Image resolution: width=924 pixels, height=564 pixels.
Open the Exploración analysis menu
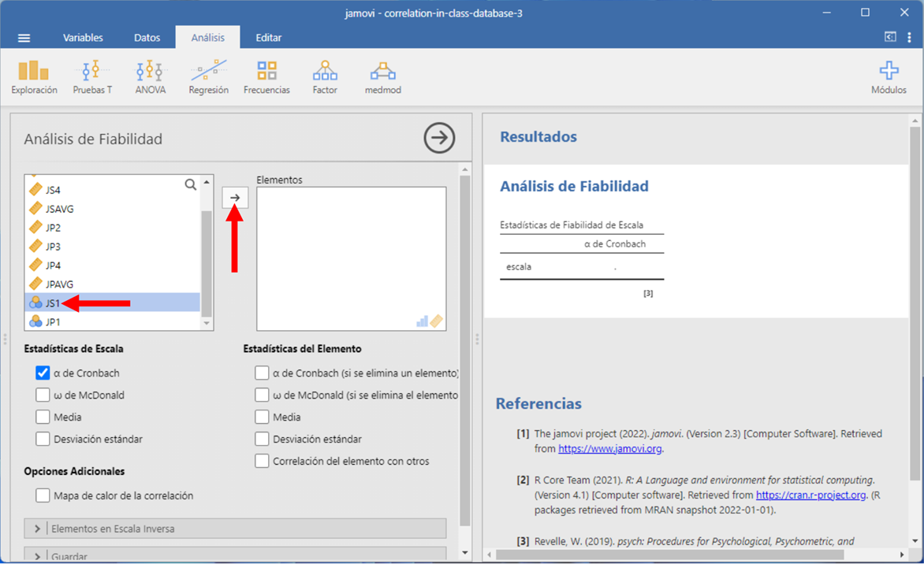point(34,77)
